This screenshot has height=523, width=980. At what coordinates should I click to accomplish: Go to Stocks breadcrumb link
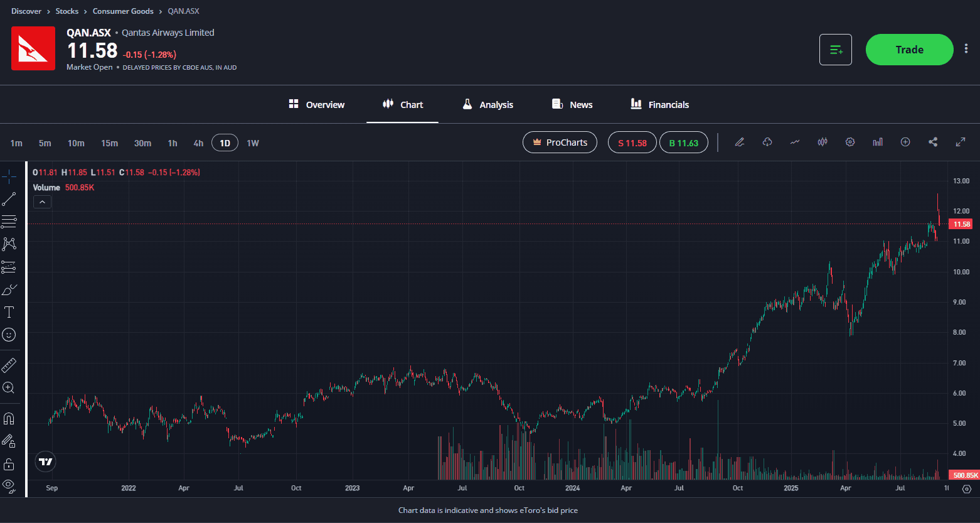(x=67, y=11)
